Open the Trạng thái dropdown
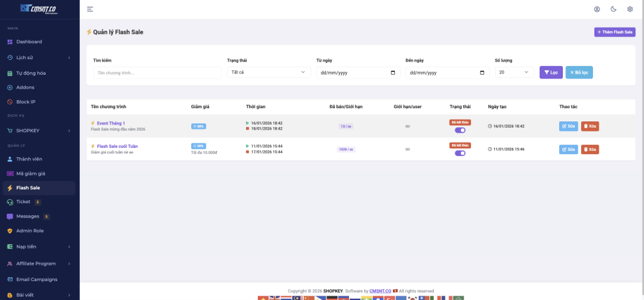644x300 pixels. 269,72
